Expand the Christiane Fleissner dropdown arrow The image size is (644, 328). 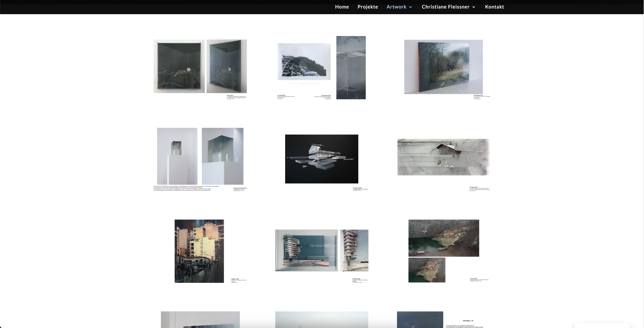coord(474,7)
